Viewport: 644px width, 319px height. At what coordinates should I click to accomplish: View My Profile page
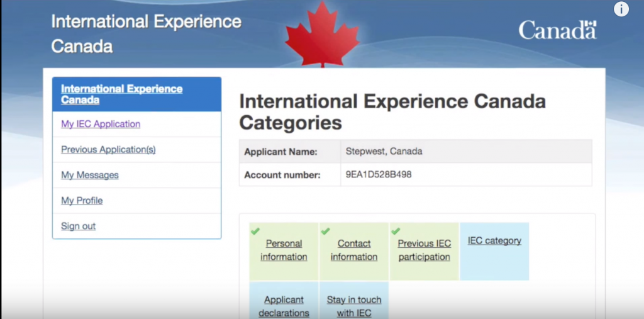coord(82,201)
